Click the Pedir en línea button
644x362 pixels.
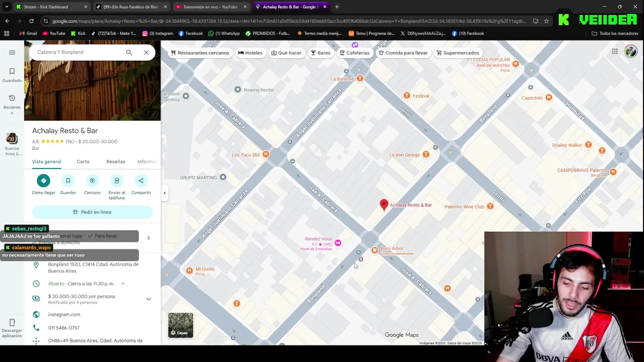coord(92,212)
